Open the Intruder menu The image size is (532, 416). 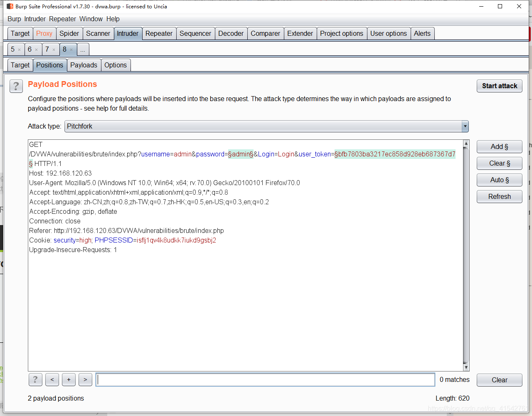[x=35, y=19]
